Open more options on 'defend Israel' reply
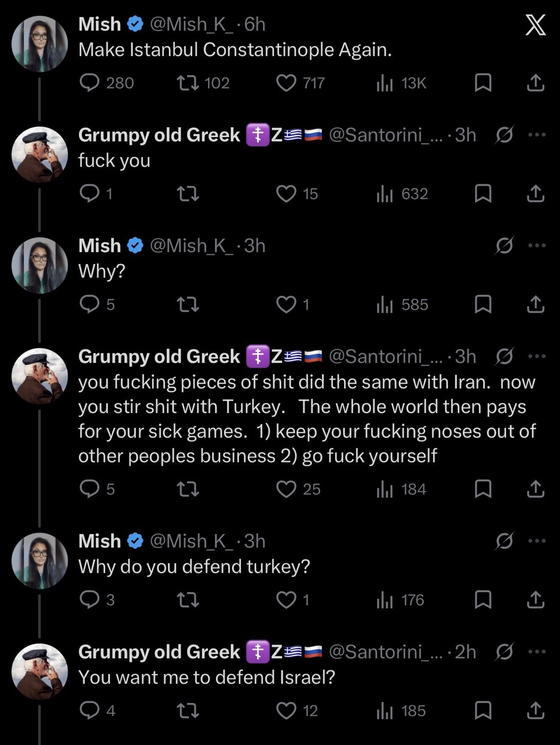 [537, 651]
